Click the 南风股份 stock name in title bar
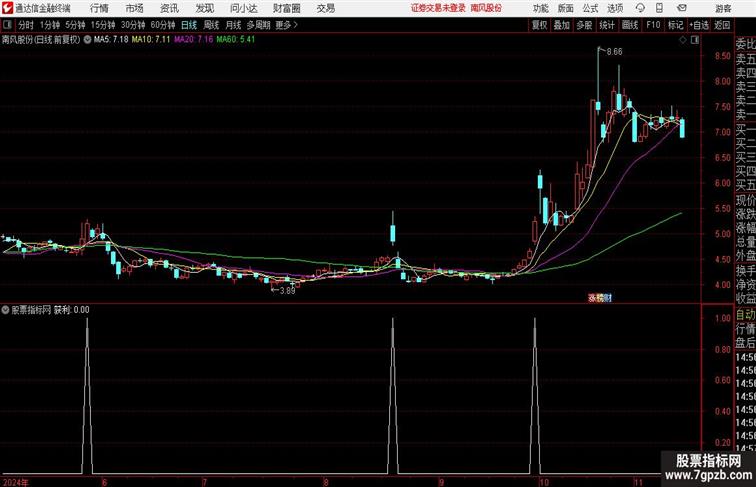The height and width of the screenshot is (487, 756). [486, 8]
